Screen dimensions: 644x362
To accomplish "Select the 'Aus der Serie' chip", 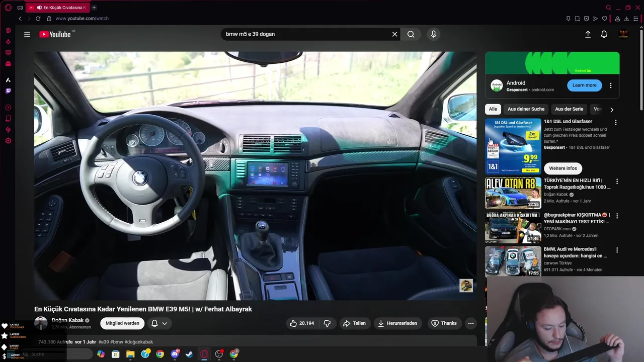I will pos(569,109).
